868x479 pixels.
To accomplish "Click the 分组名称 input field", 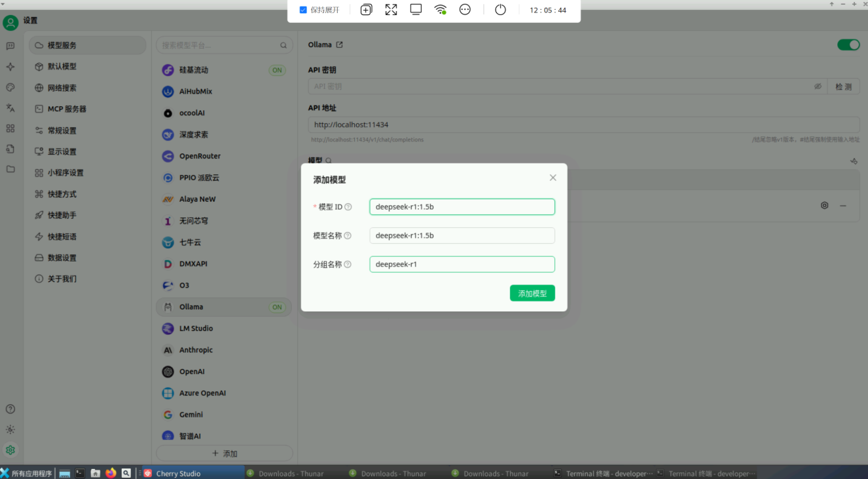I will [462, 265].
